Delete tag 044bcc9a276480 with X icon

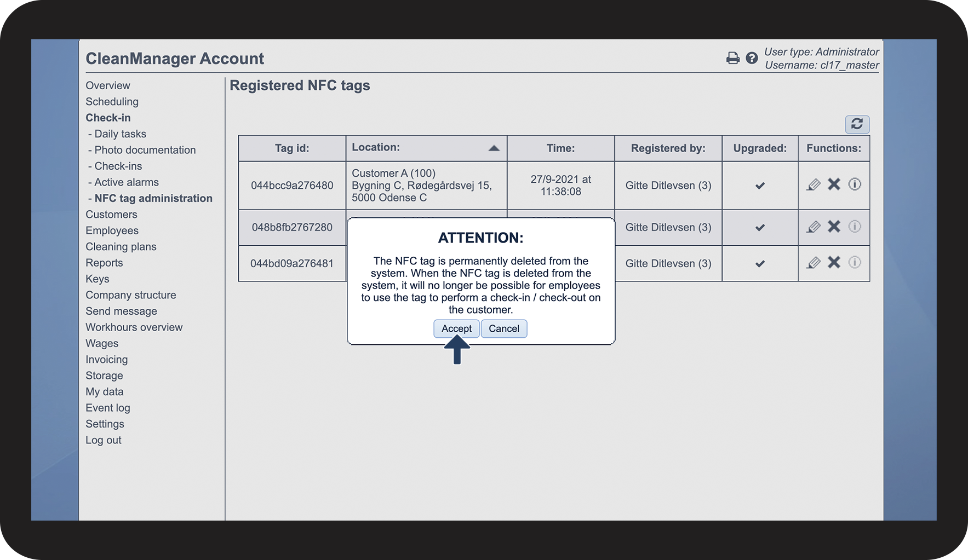coord(834,184)
